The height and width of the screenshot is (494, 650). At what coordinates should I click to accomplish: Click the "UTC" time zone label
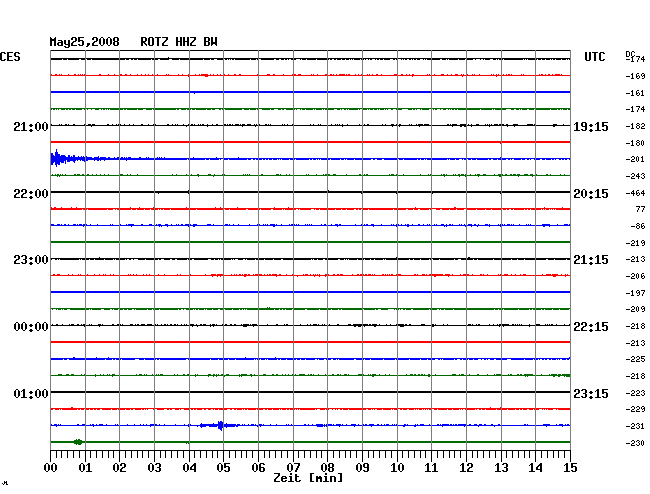click(x=594, y=57)
